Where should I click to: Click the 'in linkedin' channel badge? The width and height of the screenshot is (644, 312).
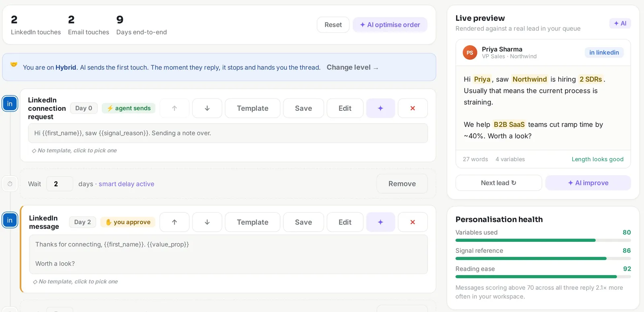pos(604,52)
